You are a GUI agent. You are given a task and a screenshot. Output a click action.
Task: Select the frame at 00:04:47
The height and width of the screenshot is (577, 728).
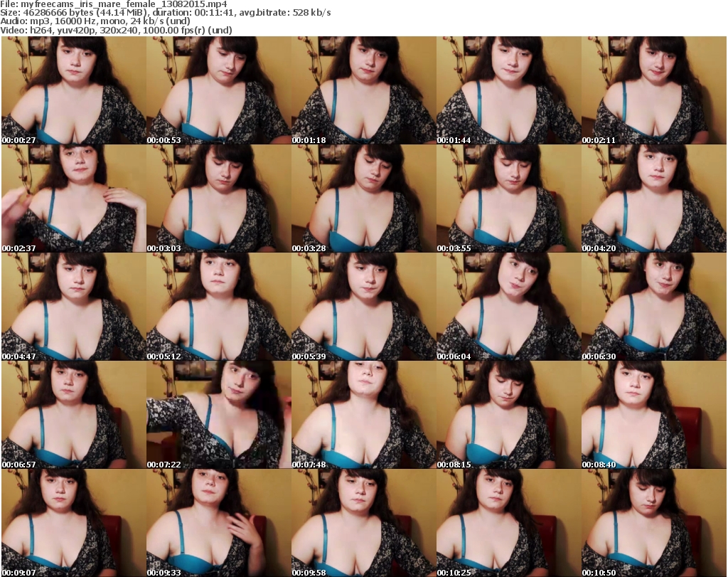coord(74,307)
